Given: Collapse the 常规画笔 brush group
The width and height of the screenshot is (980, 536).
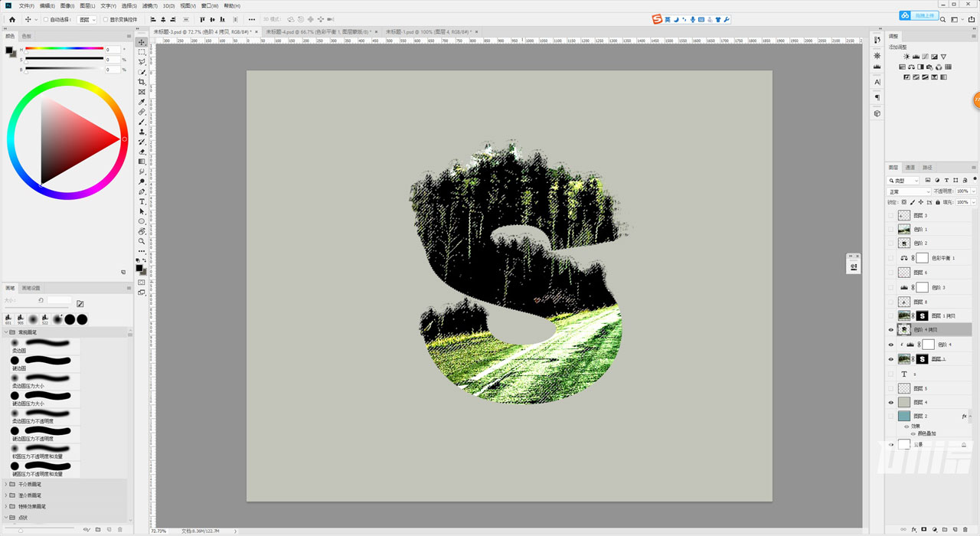Looking at the screenshot, I should coord(8,332).
